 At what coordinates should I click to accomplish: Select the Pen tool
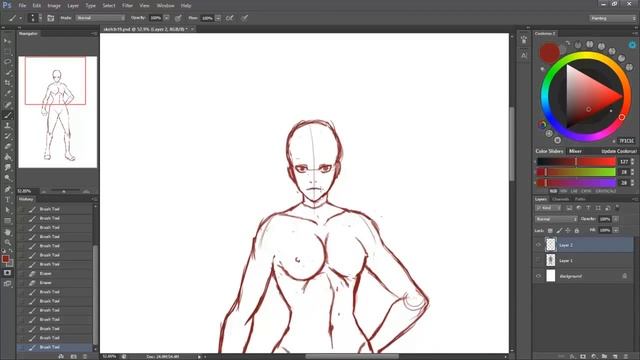[x=7, y=189]
